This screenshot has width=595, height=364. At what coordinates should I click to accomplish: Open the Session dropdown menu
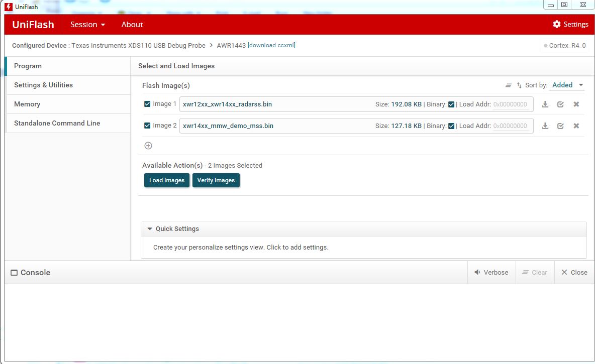tap(87, 24)
